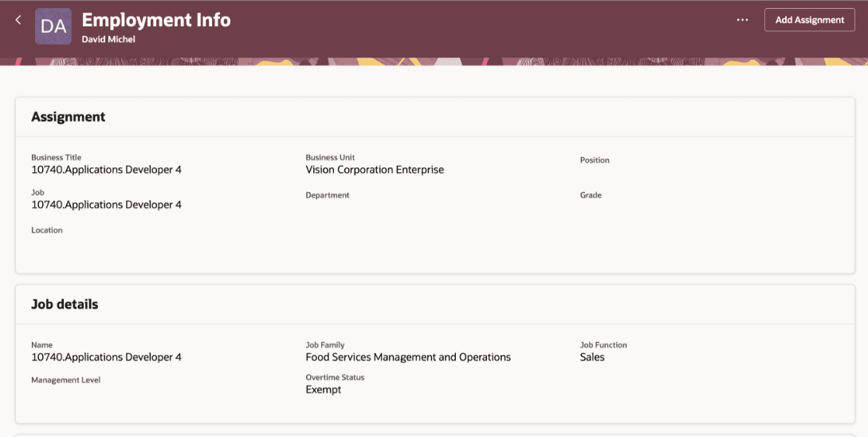This screenshot has height=437, width=868.
Task: Click the Name value in Job details
Action: click(106, 357)
